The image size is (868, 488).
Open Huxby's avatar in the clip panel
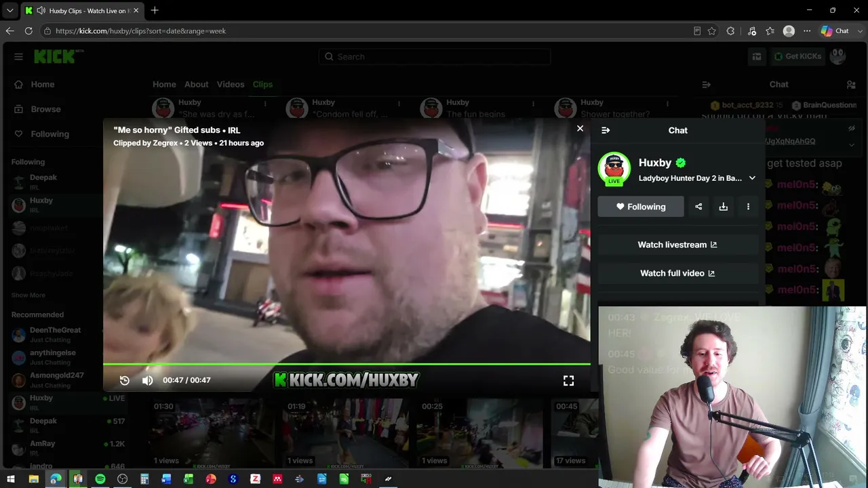tap(614, 169)
